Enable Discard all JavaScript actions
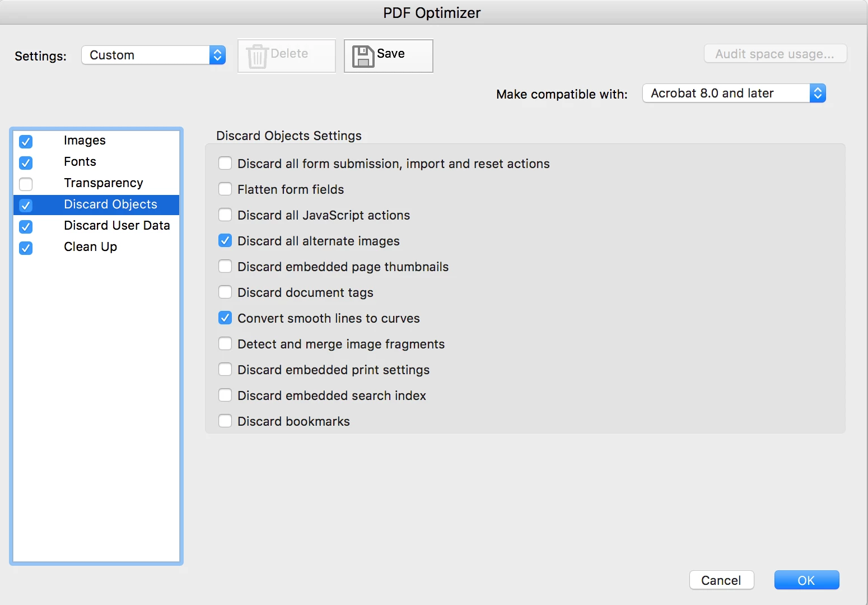Screen dimensions: 868x605 click(x=225, y=215)
